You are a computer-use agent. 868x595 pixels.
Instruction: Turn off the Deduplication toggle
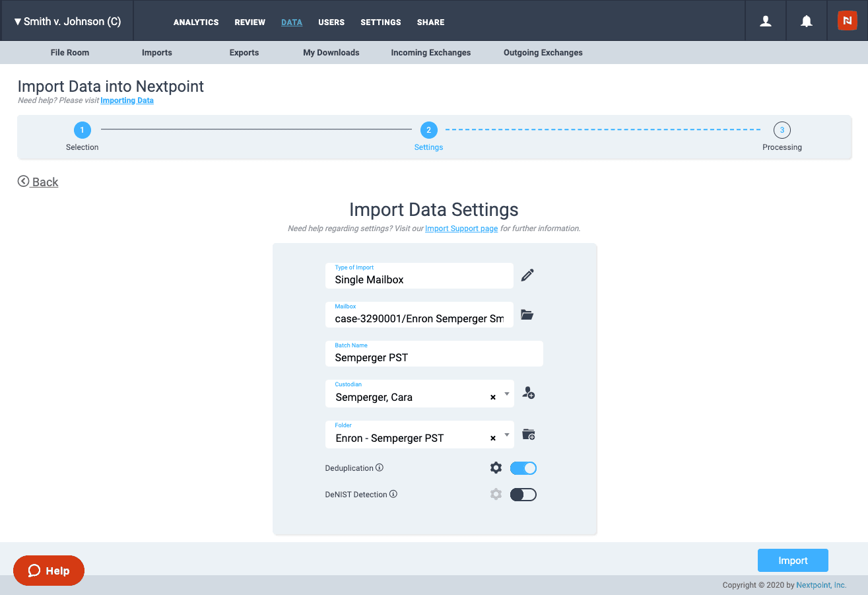[x=523, y=468]
